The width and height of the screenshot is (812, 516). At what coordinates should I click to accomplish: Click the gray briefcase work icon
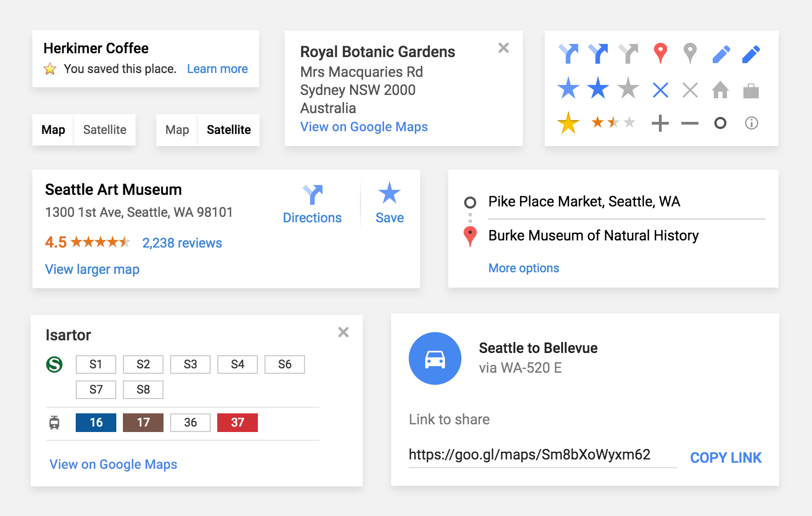751,91
